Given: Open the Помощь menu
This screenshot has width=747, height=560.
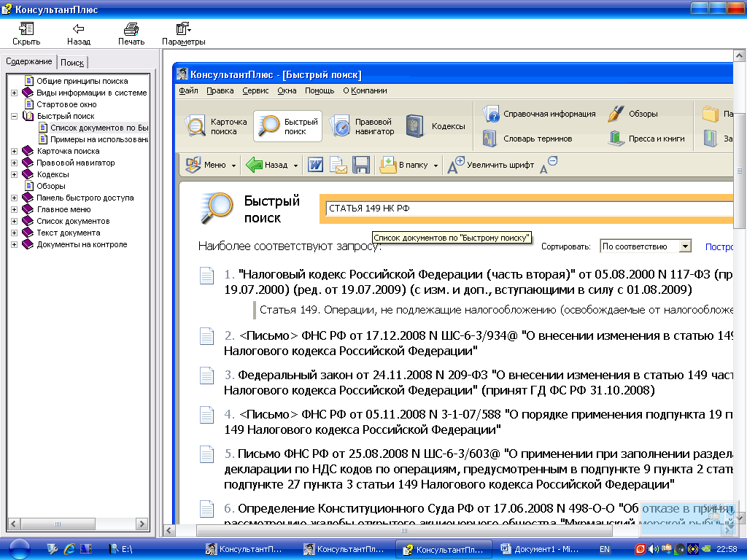Looking at the screenshot, I should point(320,90).
